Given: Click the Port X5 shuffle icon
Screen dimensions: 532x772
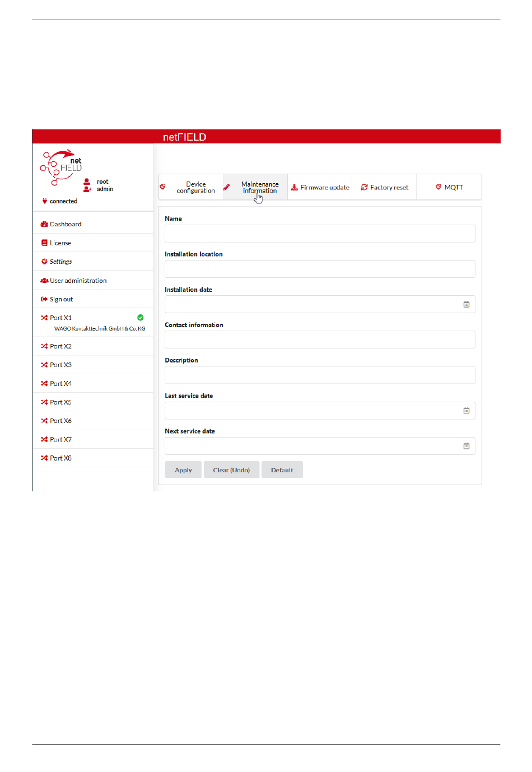Looking at the screenshot, I should pos(44,402).
